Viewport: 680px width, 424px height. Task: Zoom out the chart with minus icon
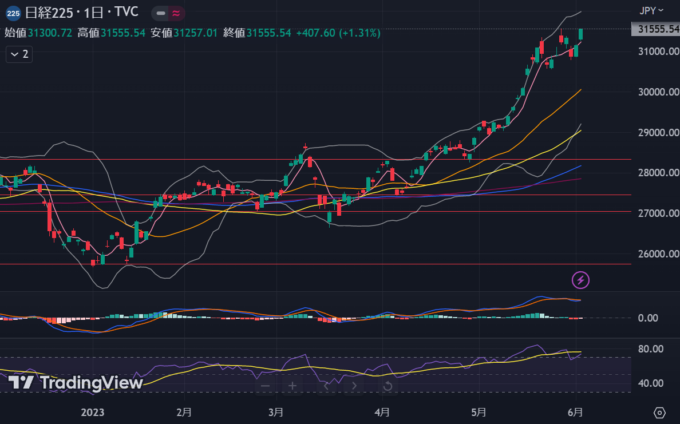[x=265, y=385]
